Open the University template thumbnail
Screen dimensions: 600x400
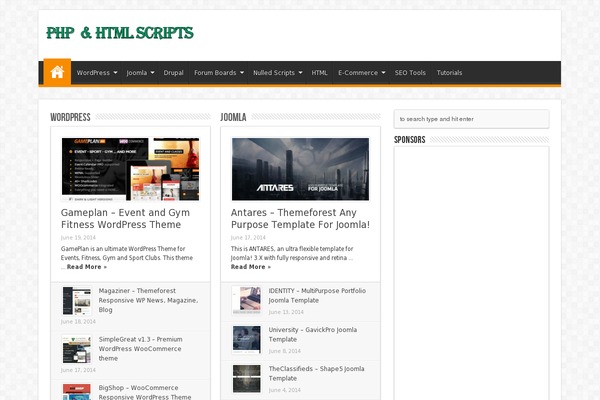point(247,340)
